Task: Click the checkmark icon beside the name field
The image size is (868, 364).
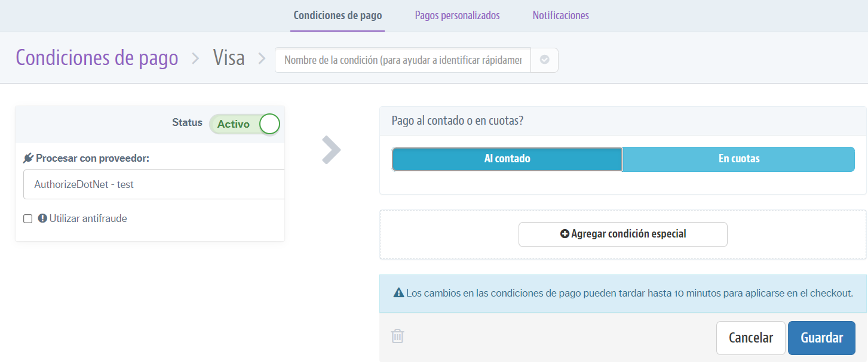Action: tap(544, 60)
